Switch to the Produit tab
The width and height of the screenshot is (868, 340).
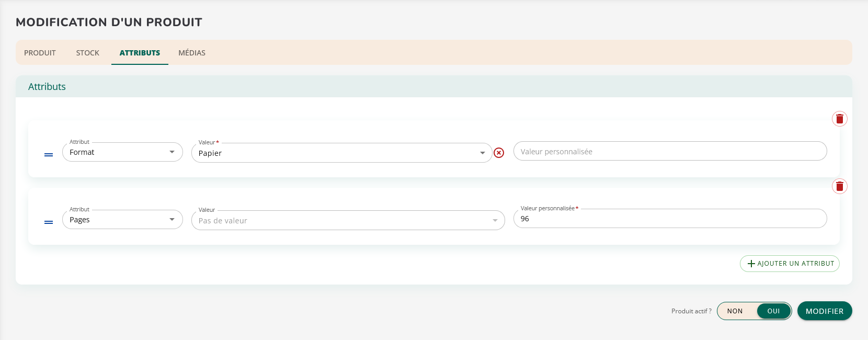tap(40, 53)
